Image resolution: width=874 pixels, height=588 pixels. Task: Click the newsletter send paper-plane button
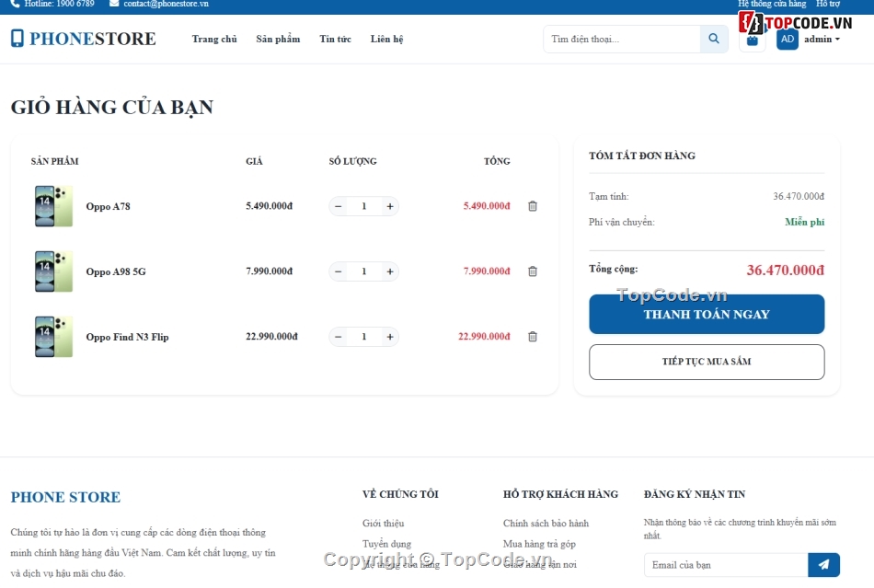point(823,565)
